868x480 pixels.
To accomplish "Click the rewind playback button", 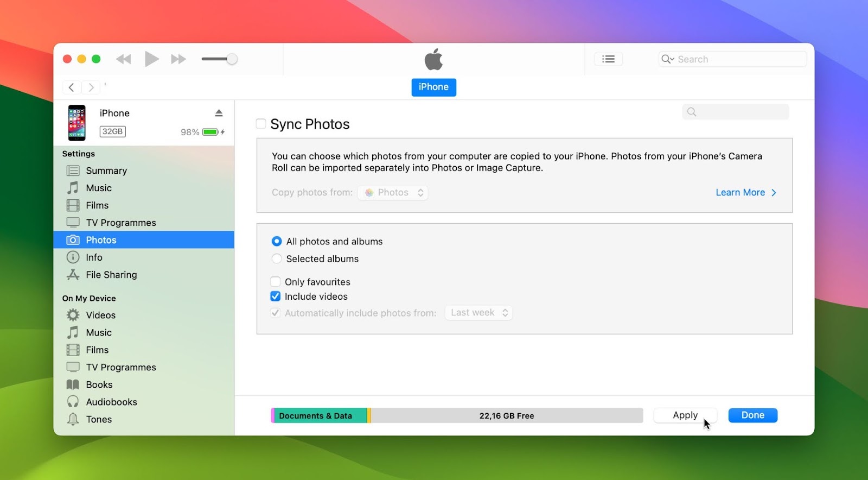I will click(x=124, y=59).
